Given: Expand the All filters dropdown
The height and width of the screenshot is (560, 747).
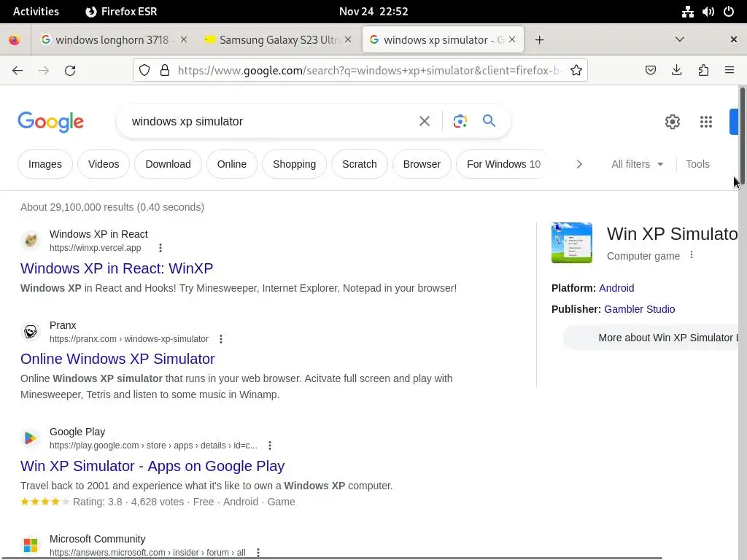Looking at the screenshot, I should [637, 164].
